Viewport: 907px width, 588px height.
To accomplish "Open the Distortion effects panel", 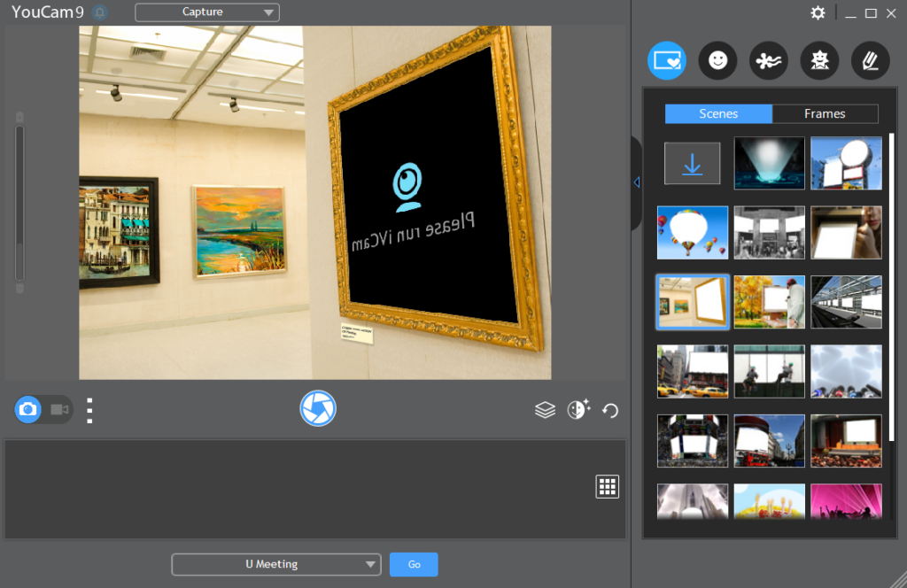I will point(768,60).
